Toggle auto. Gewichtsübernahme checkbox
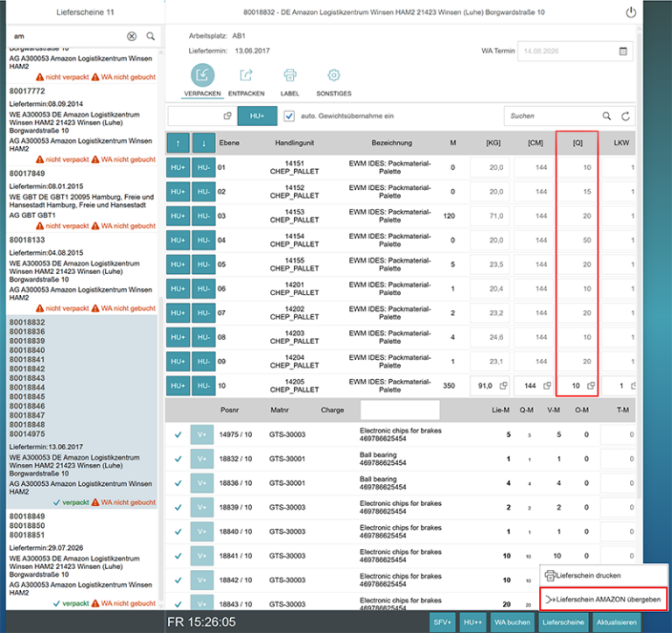 click(289, 116)
